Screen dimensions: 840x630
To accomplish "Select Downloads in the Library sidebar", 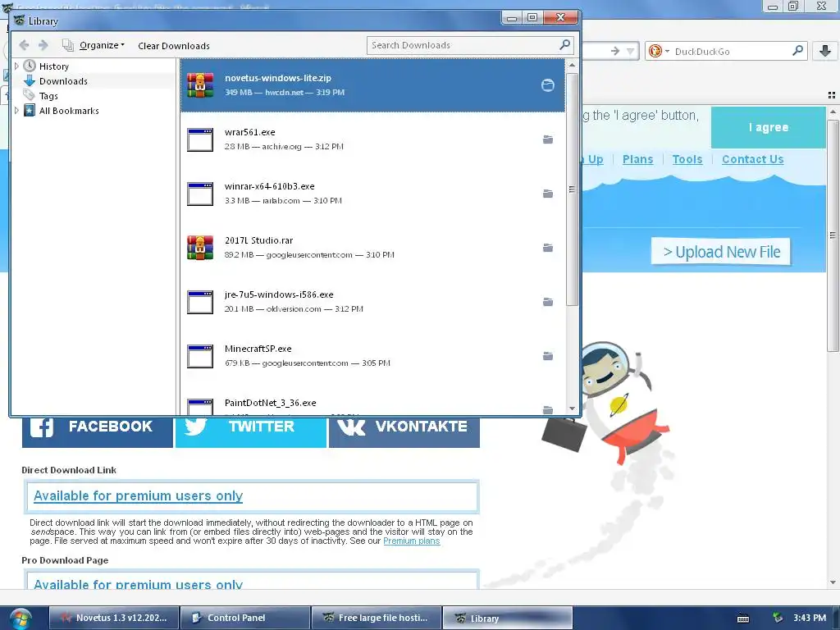I will [x=63, y=81].
